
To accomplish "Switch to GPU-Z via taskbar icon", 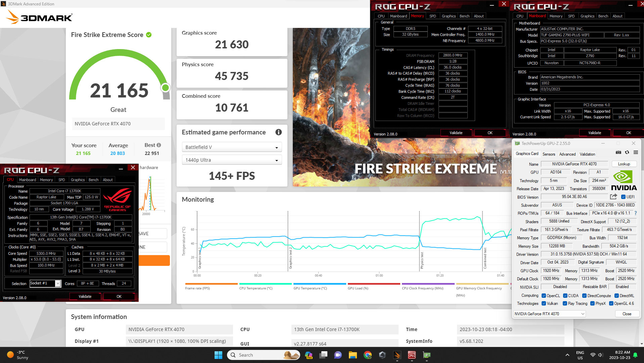I will [427, 355].
